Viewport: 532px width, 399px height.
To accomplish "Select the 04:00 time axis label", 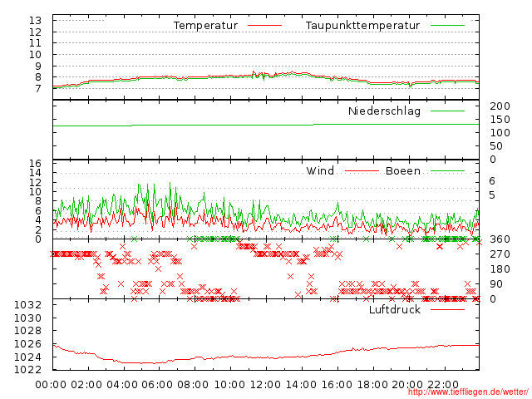I will [x=122, y=385].
